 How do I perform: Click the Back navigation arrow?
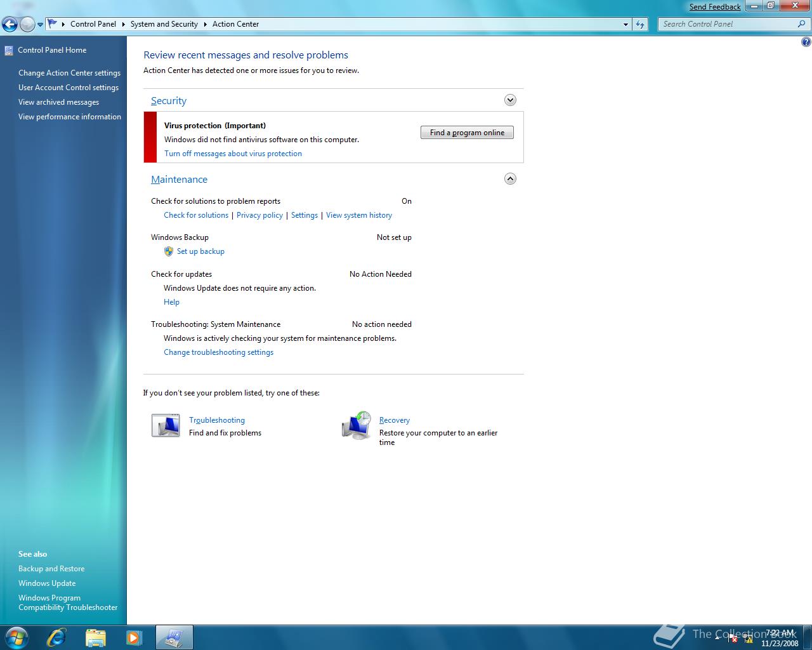point(10,24)
